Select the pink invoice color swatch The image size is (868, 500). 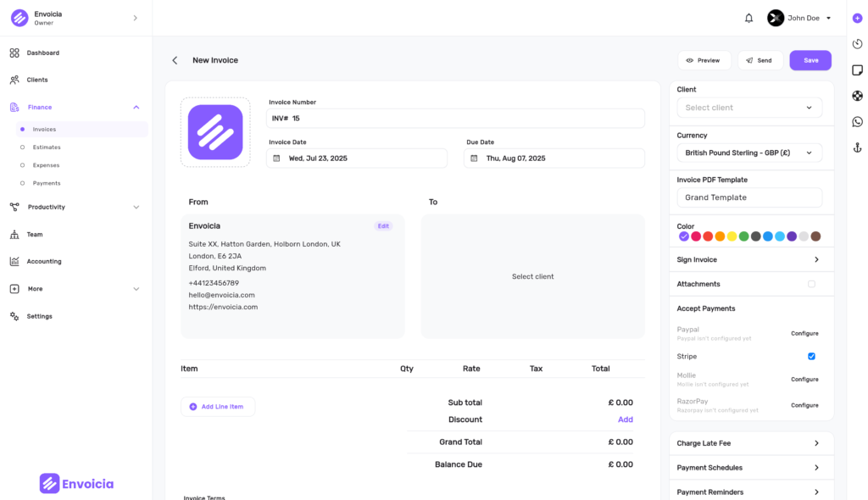696,236
